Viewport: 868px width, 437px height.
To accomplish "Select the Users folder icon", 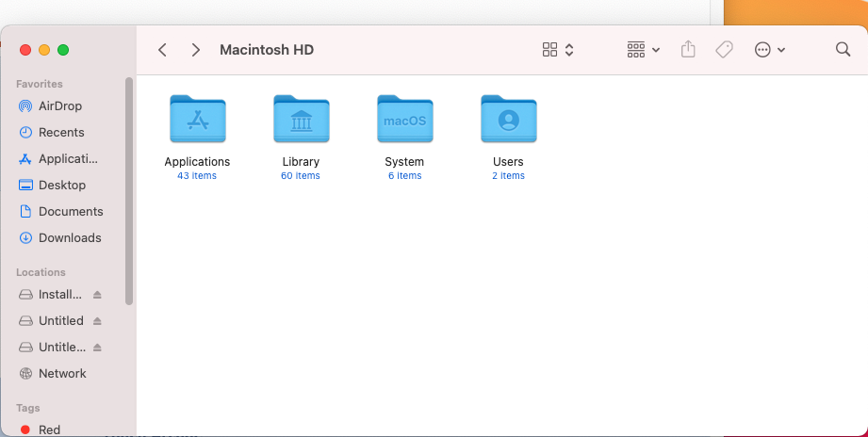I will click(509, 119).
